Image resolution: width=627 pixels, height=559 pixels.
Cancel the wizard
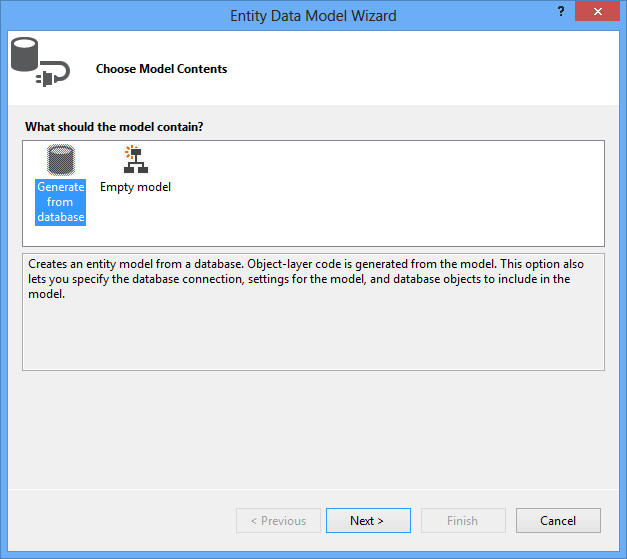558,521
